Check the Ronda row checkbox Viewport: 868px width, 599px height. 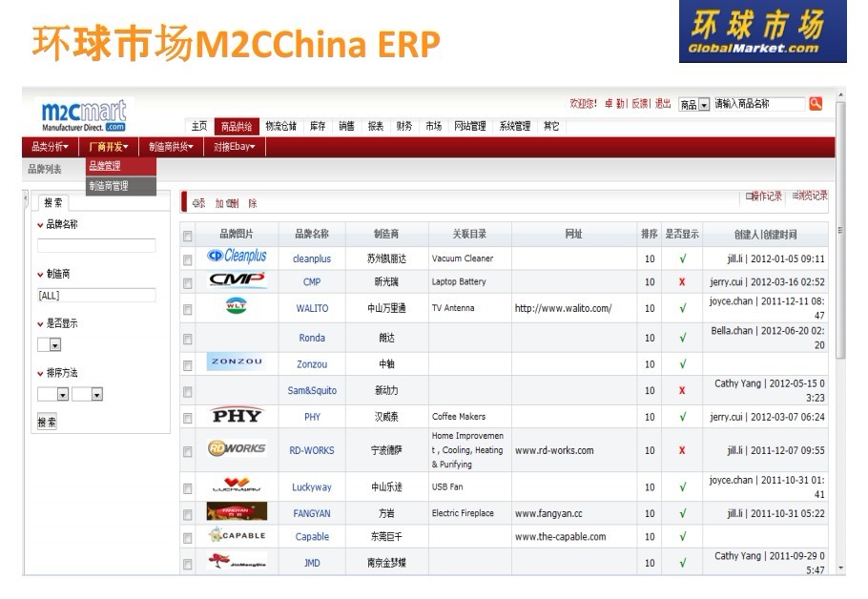pyautogui.click(x=188, y=339)
